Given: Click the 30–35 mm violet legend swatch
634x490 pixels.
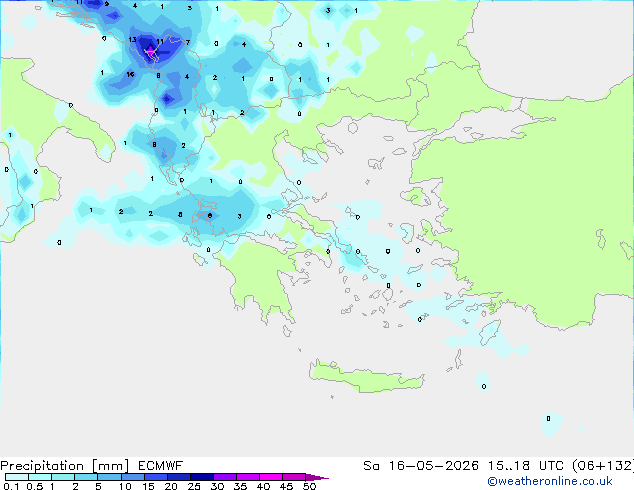Looking at the screenshot, I should pos(225,477).
